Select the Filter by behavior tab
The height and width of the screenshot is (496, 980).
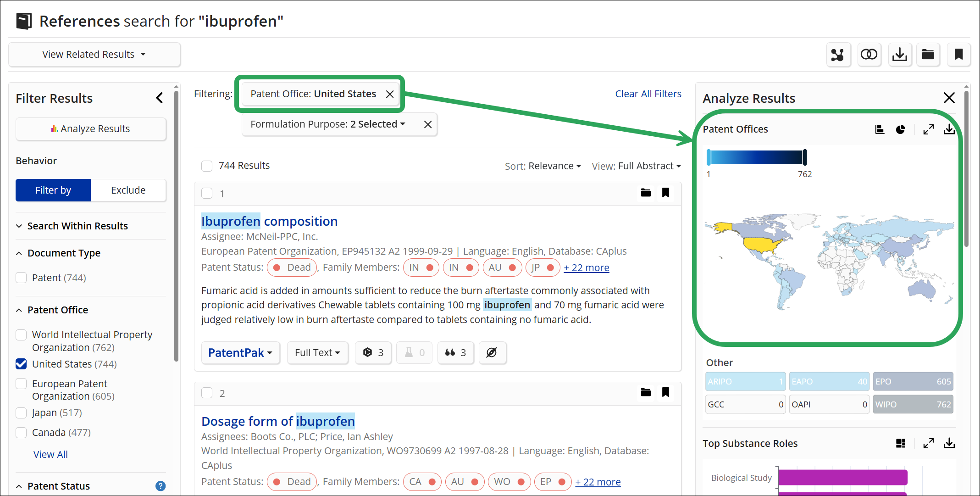click(53, 190)
